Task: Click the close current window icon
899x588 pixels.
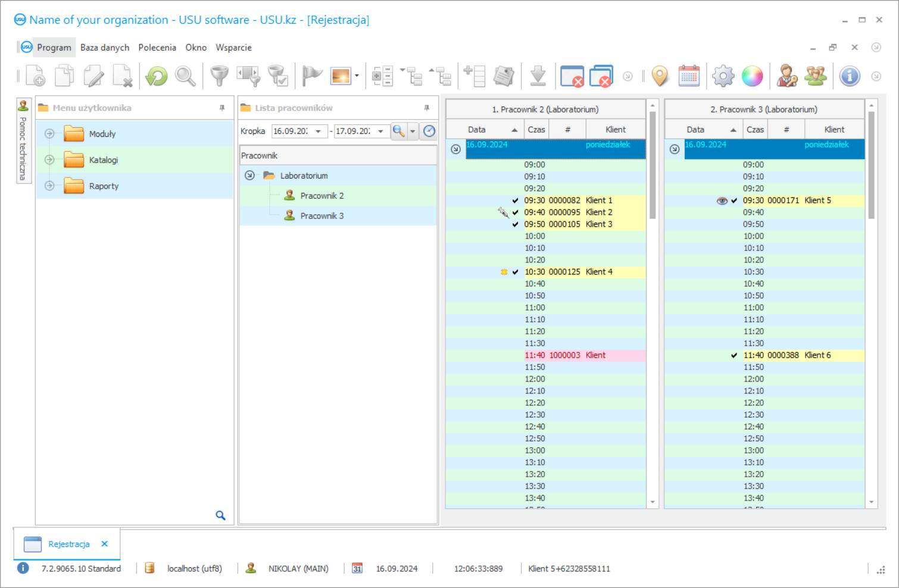Action: click(572, 76)
